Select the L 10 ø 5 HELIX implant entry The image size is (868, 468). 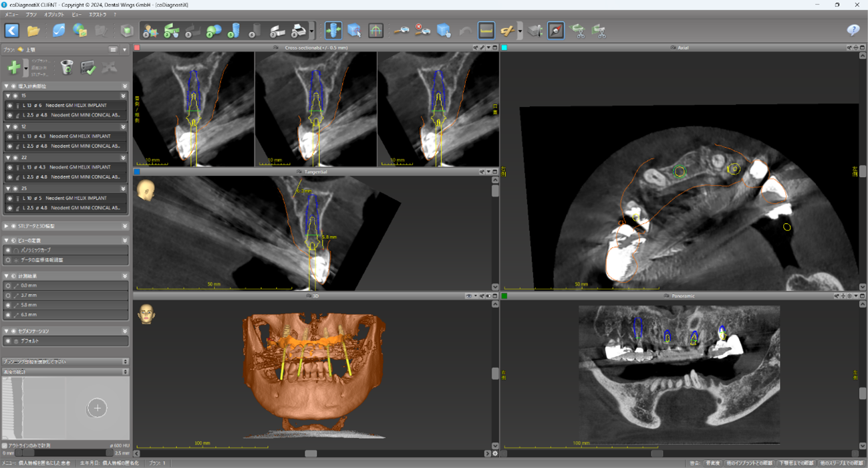pos(72,199)
